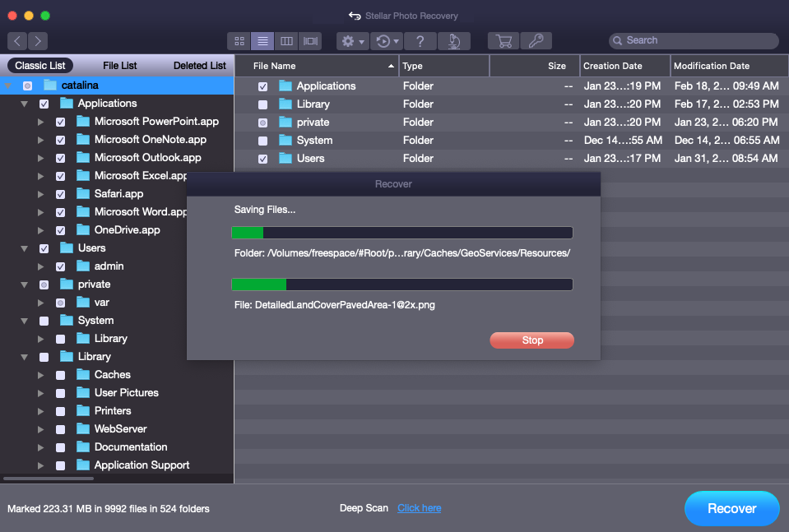Viewport: 789px width, 532px height.
Task: Click WebServer folder icon in tree
Action: click(83, 429)
